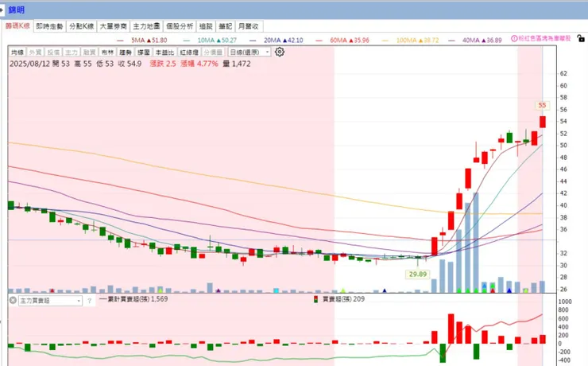Switch to the 即時走勢 tab
This screenshot has width=588, height=366.
(x=49, y=26)
